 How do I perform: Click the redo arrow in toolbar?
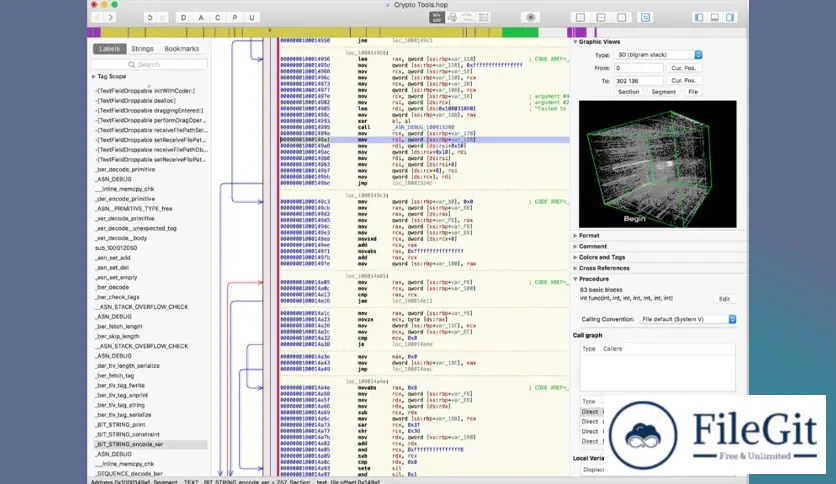[x=163, y=18]
